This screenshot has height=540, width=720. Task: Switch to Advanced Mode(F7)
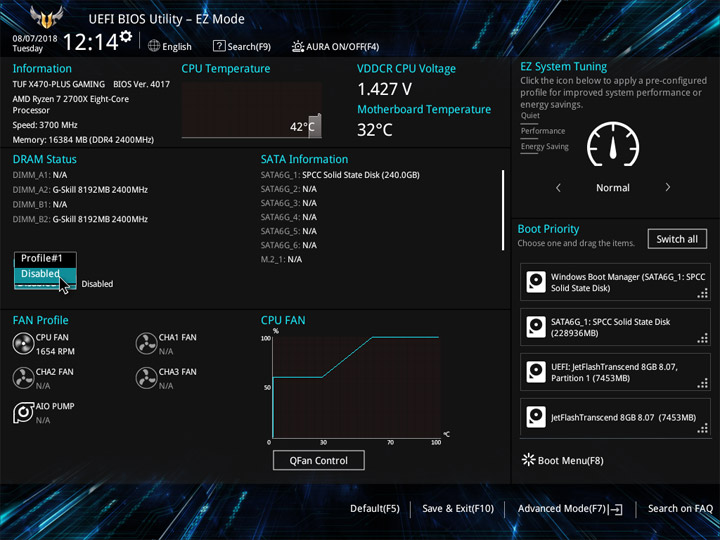pyautogui.click(x=570, y=509)
